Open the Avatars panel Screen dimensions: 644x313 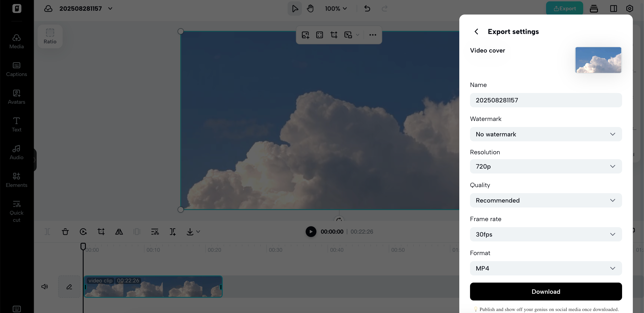pyautogui.click(x=17, y=97)
